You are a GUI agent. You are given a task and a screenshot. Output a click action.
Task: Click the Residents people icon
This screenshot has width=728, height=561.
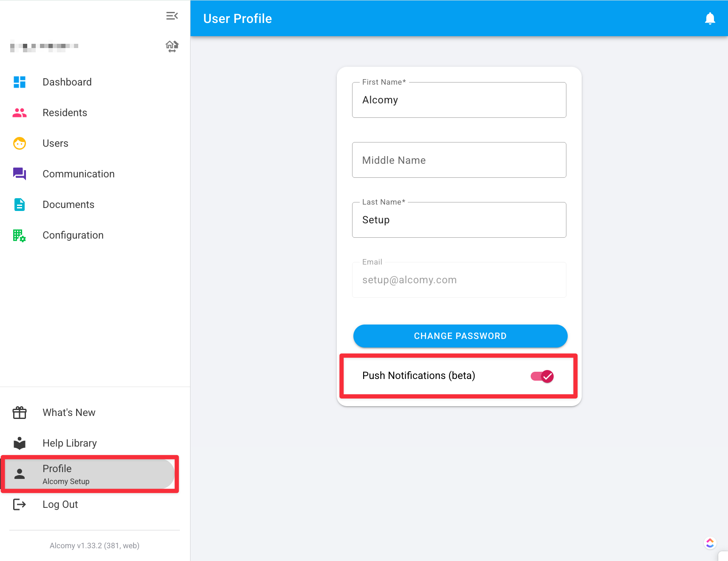20,113
